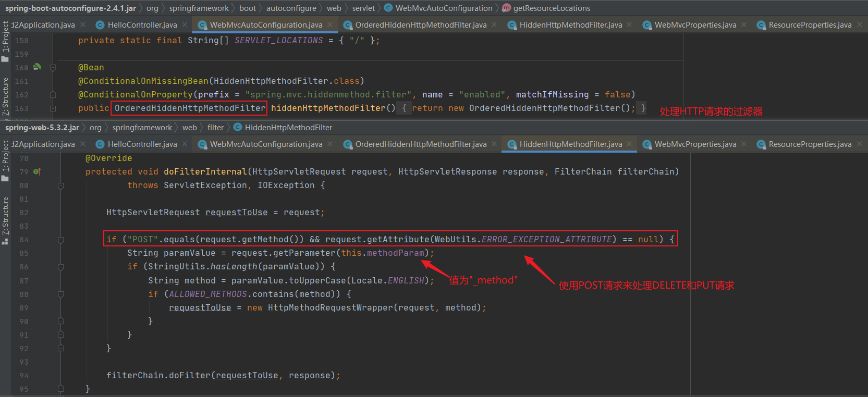Screen dimensions: 868x397
Task: Click the override gutter icon at line 79
Action: [x=37, y=171]
